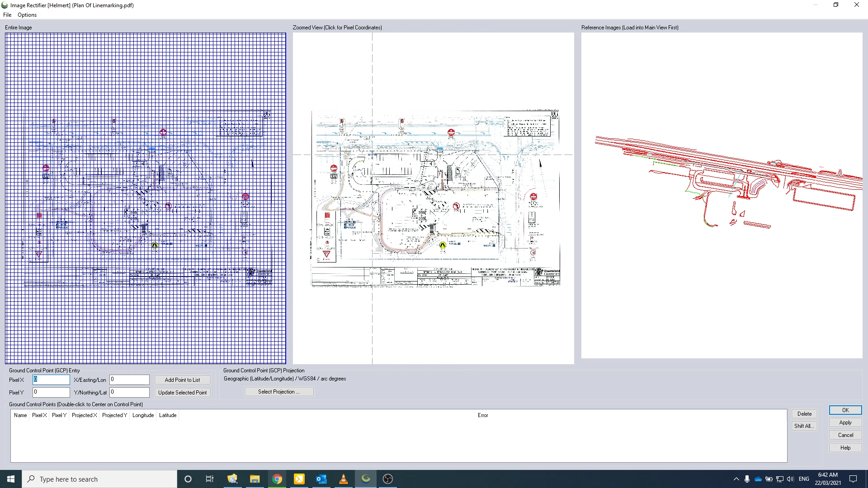Click 'Delete' ground control point button
This screenshot has height=488, width=868.
[x=804, y=413]
